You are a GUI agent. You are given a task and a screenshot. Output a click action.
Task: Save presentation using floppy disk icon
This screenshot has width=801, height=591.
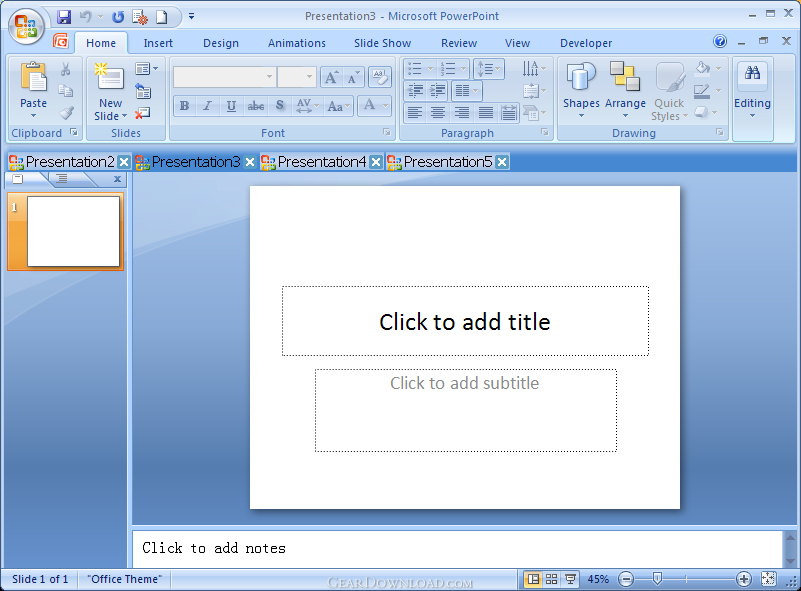(64, 17)
